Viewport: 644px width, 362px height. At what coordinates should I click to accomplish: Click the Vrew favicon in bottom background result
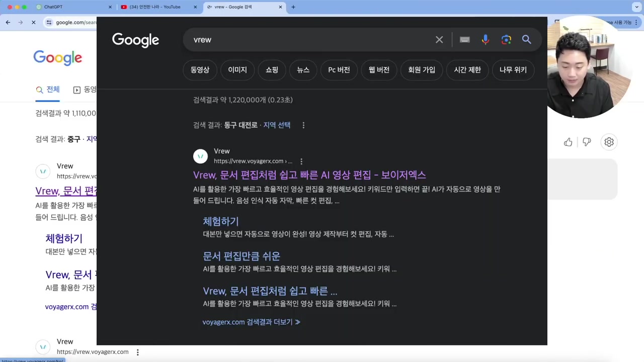[x=43, y=347]
